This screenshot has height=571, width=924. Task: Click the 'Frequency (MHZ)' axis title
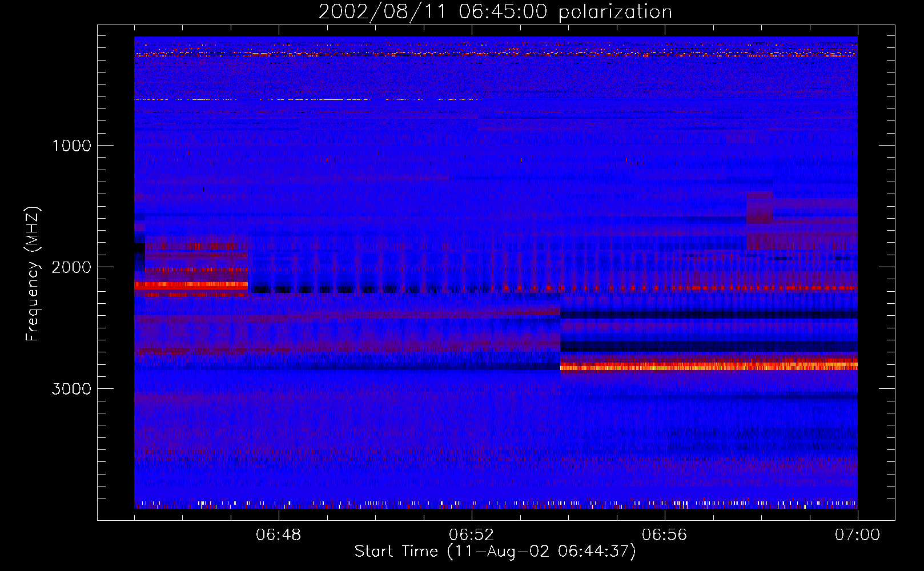(33, 274)
